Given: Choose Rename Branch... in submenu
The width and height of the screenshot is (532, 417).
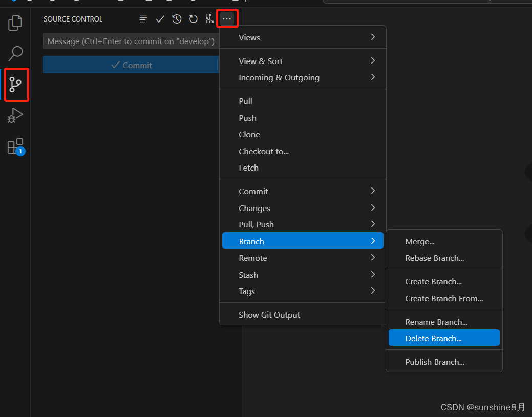Looking at the screenshot, I should (444, 322).
